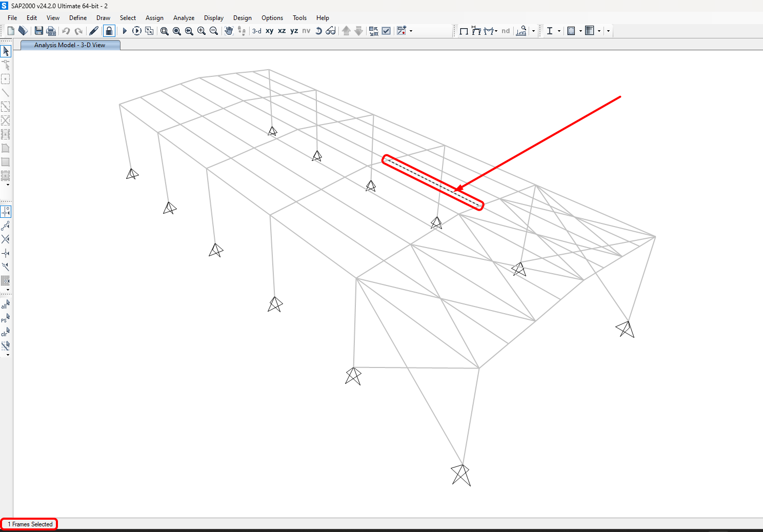Select all objects with the 'all' sidebar icon
This screenshot has height=532, width=763.
coord(5,304)
